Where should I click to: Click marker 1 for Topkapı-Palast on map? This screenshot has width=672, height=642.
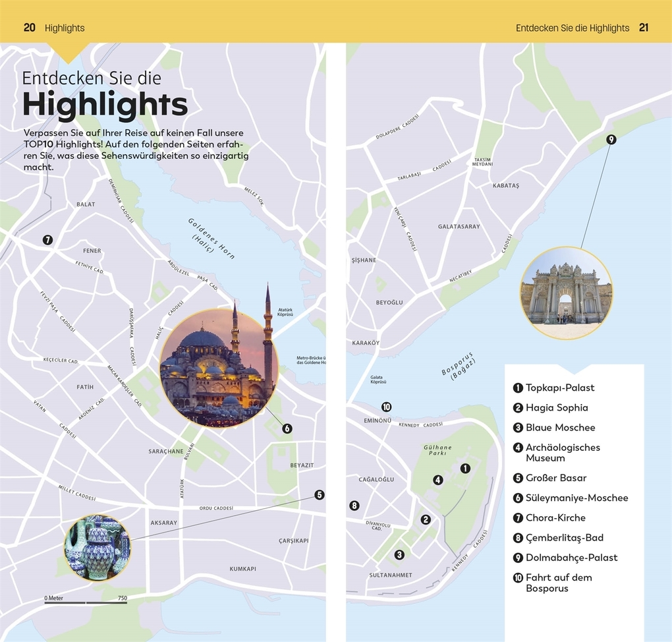tap(465, 468)
